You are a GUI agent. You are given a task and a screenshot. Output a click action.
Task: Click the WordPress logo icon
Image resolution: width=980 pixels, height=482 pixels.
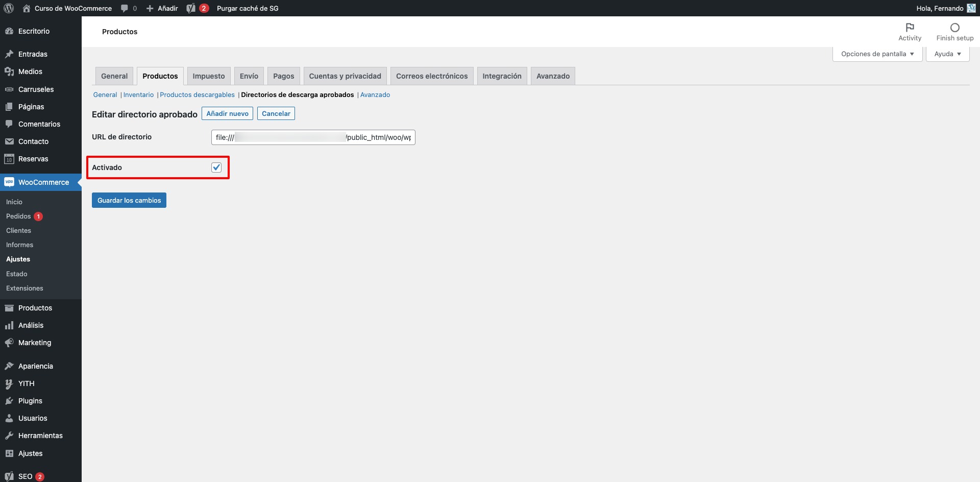[x=9, y=8]
